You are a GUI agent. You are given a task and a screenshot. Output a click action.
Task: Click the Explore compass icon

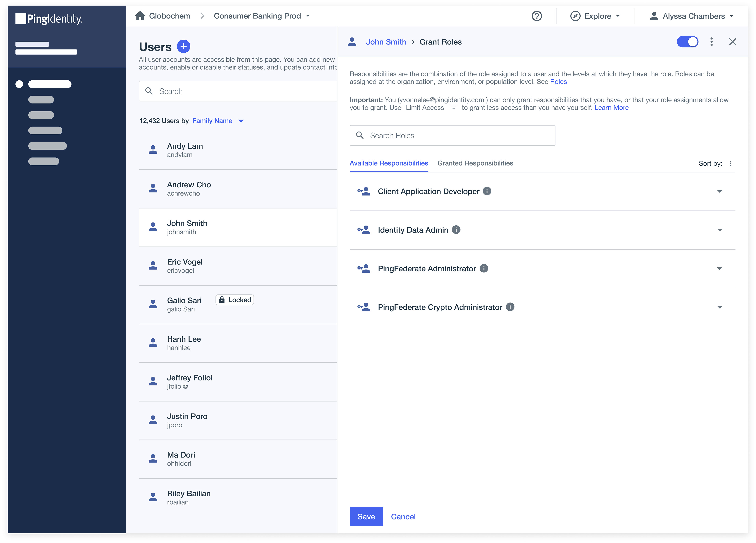tap(575, 16)
